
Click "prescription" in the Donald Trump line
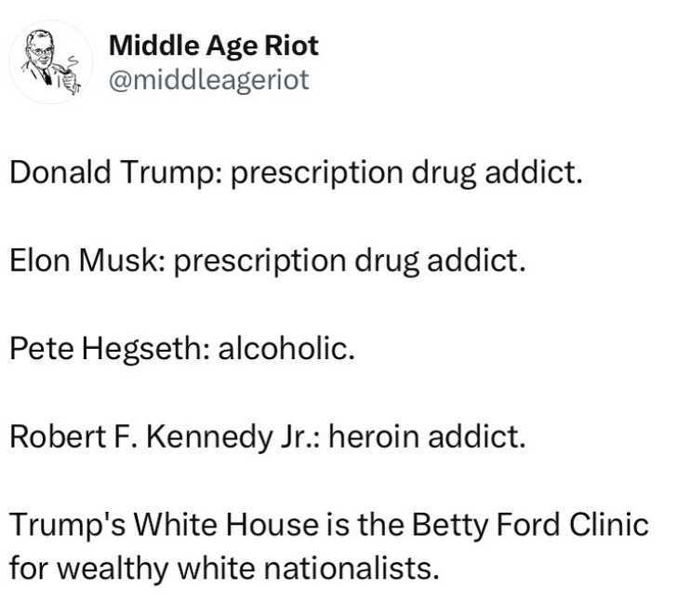click(x=316, y=173)
